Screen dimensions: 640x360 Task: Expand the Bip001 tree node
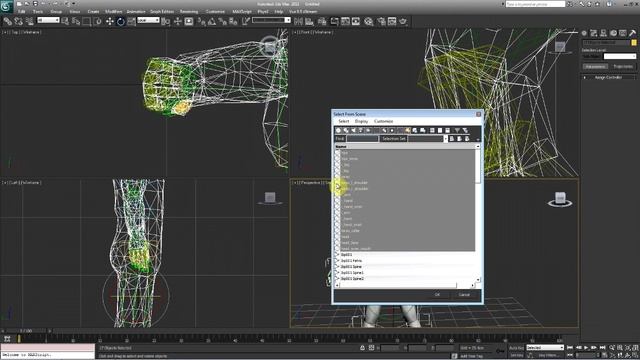[x=338, y=255]
